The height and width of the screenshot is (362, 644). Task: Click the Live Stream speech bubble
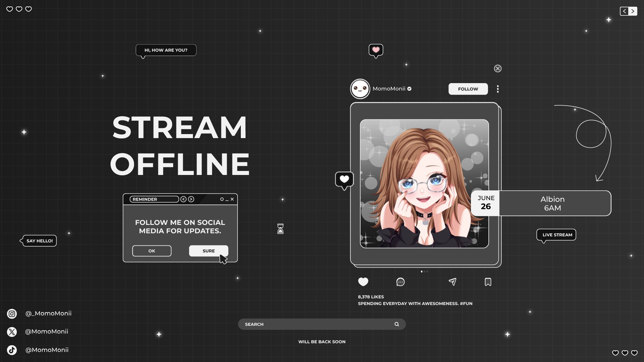click(x=556, y=235)
